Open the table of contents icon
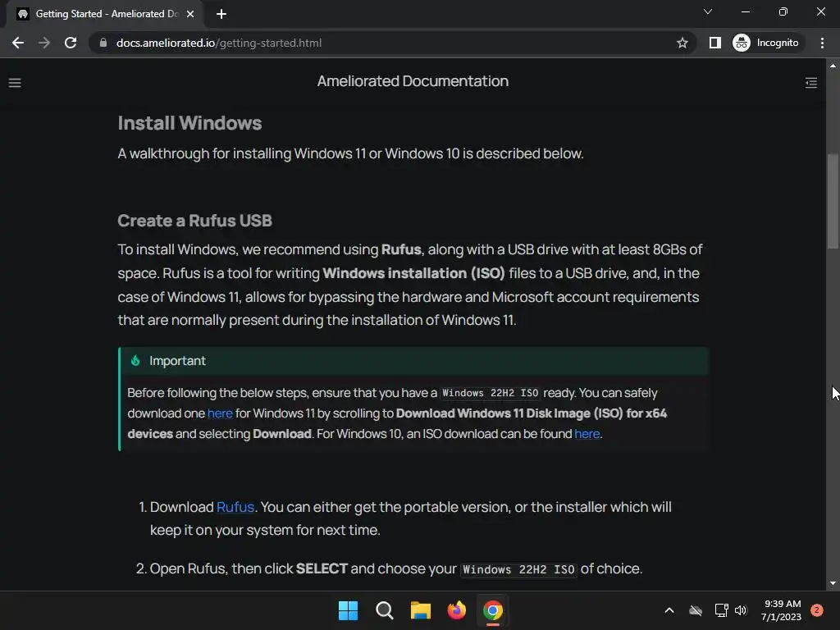The width and height of the screenshot is (840, 630). 811,83
